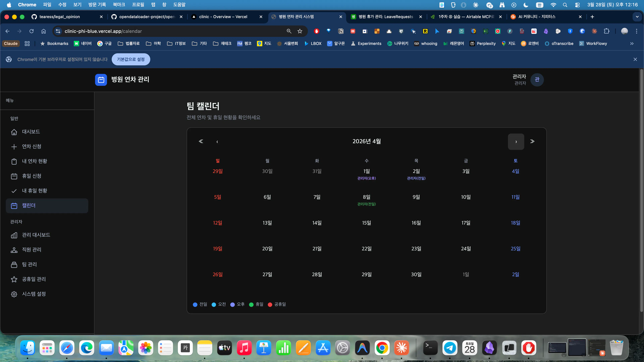This screenshot has height=362, width=644.
Task: Bookmark this page with the star icon
Action: [300, 31]
